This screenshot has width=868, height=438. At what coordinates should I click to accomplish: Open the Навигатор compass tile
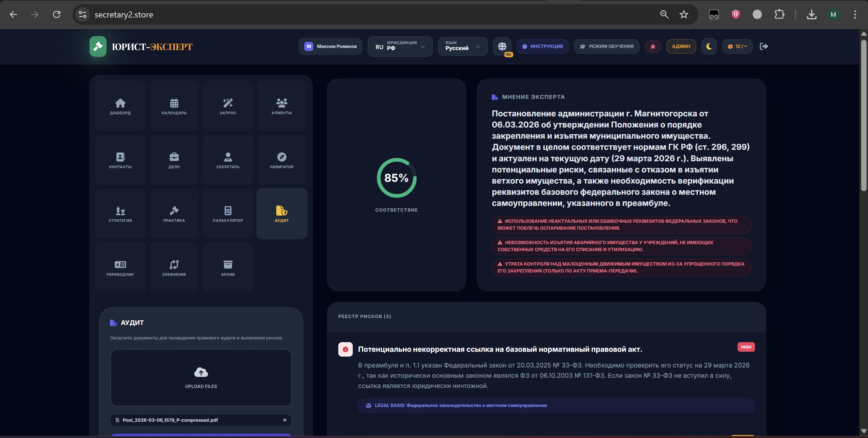click(282, 160)
